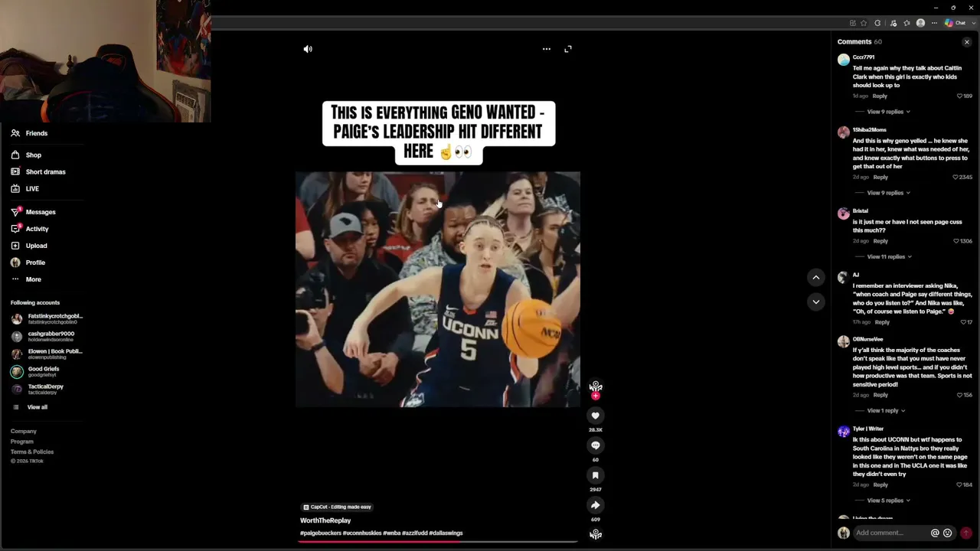Reply to Tyler I Writer's comment
980x551 pixels.
(x=880, y=484)
